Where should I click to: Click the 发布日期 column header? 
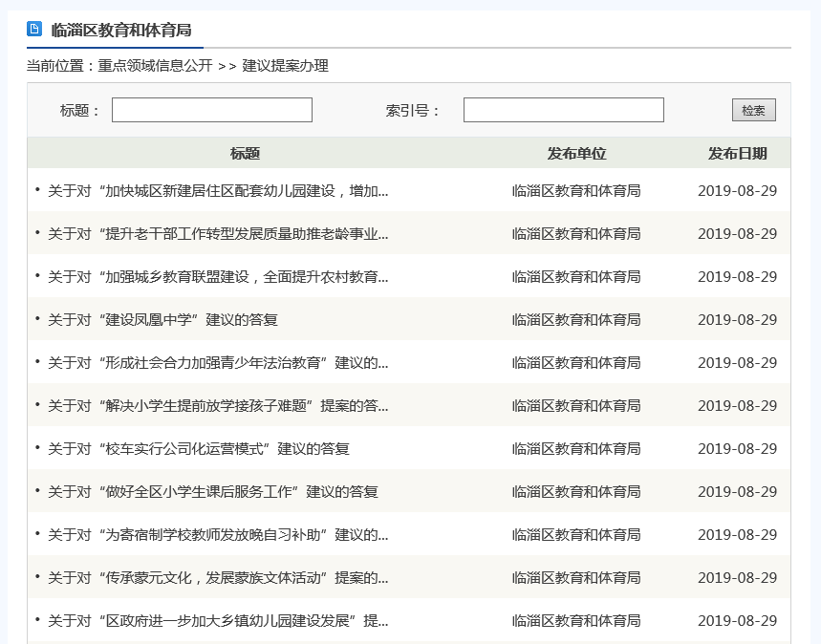pos(737,154)
